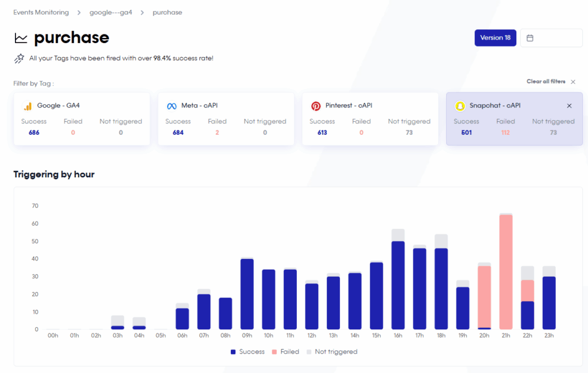
Task: Click the Google Analytics GA4 logo icon
Action: click(x=28, y=106)
